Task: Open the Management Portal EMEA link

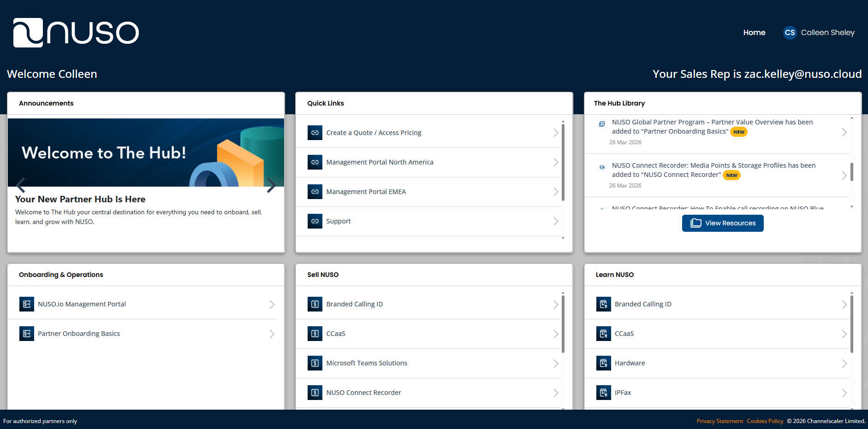Action: pyautogui.click(x=366, y=192)
